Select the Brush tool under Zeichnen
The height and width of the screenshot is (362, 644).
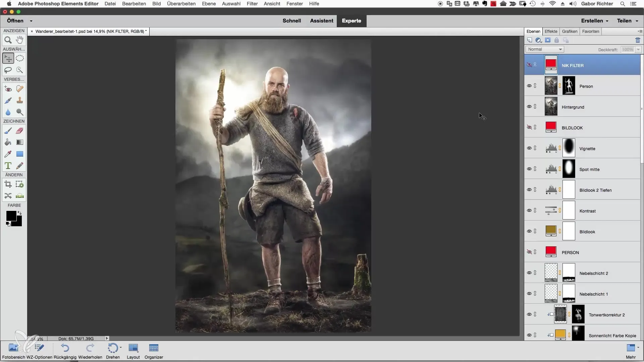pos(8,131)
